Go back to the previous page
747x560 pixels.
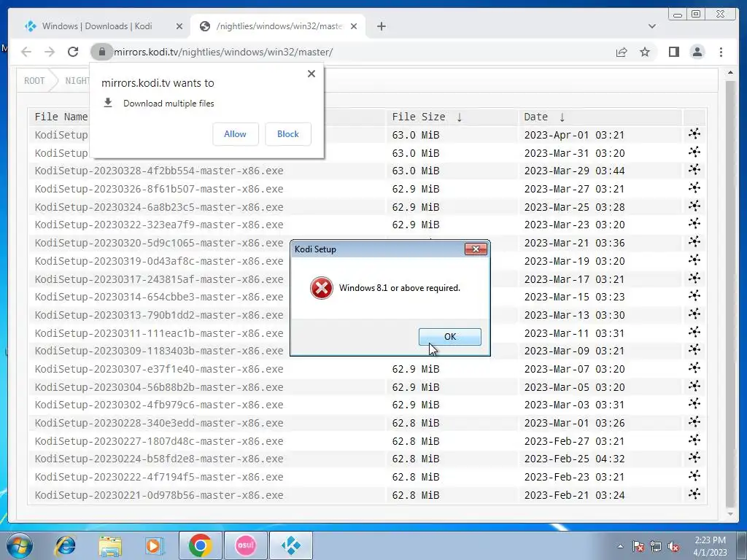point(26,52)
